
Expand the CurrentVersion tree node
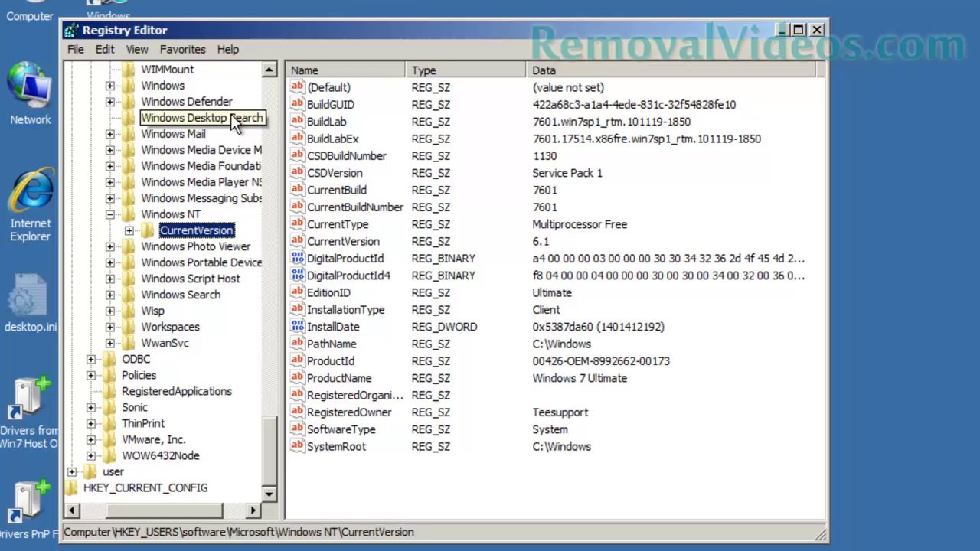coord(129,230)
